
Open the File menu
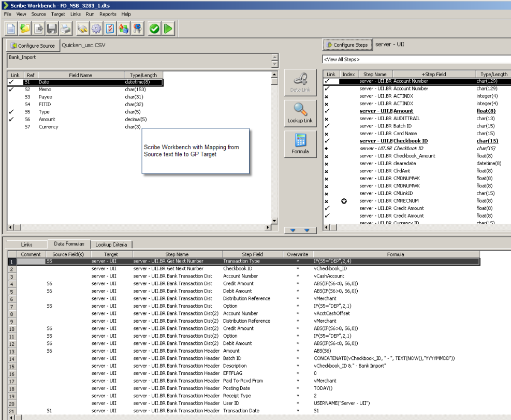click(7, 14)
